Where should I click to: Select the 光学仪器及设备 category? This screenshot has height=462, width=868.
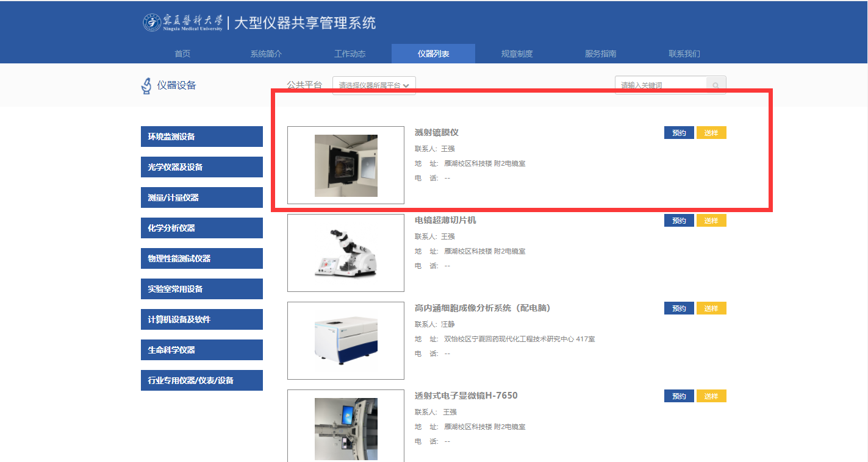point(202,167)
